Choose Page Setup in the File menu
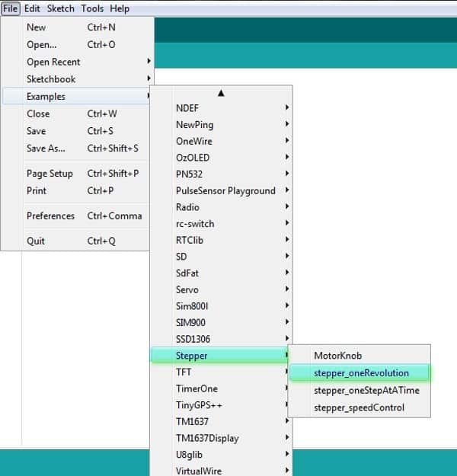Viewport: 457px width, 476px height. 76,174
